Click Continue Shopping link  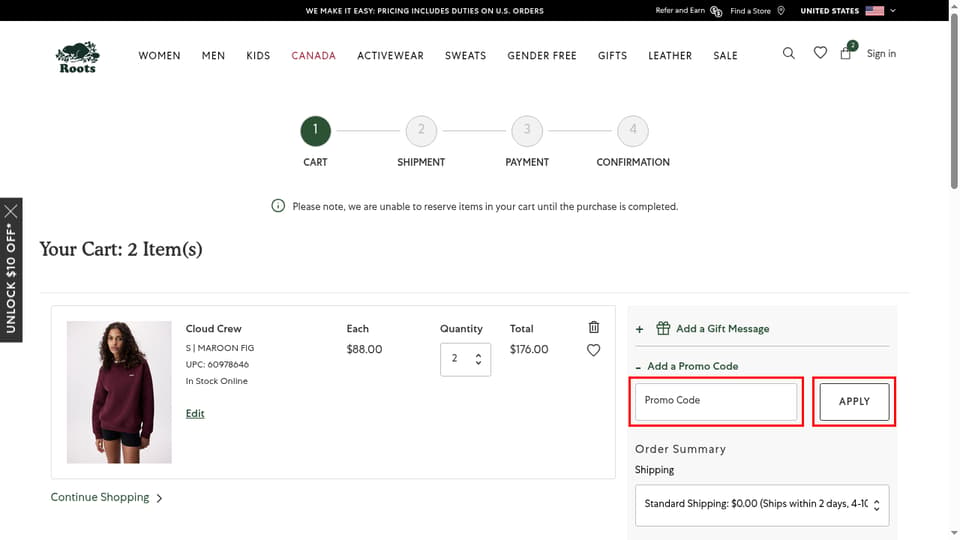click(106, 497)
